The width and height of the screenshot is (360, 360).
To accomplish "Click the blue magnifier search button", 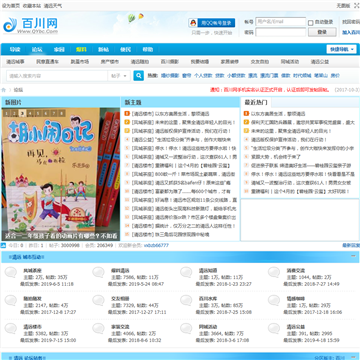I will tap(139, 76).
